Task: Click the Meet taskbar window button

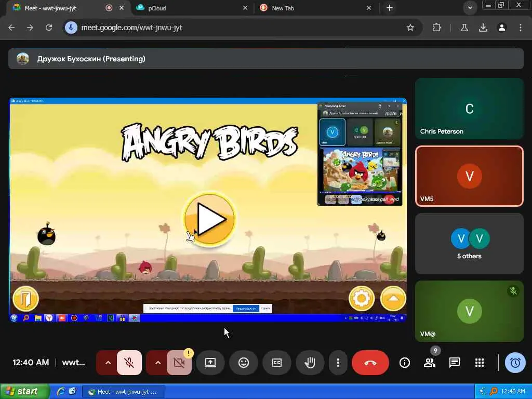Action: [x=124, y=392]
